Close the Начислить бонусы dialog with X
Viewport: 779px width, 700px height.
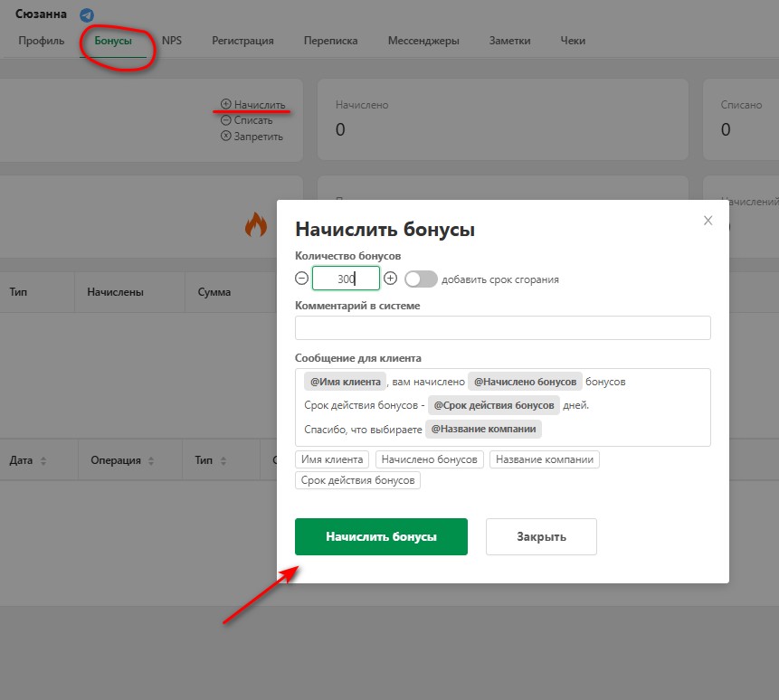(708, 221)
